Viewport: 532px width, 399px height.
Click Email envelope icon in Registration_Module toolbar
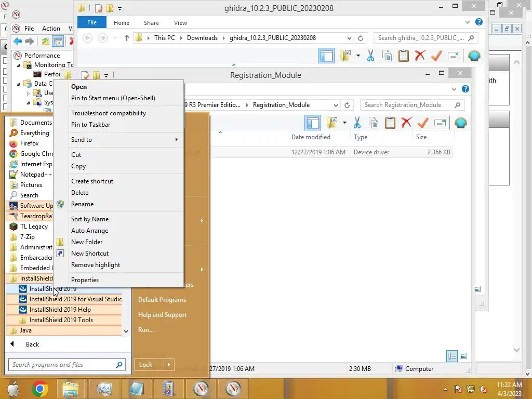(440, 123)
